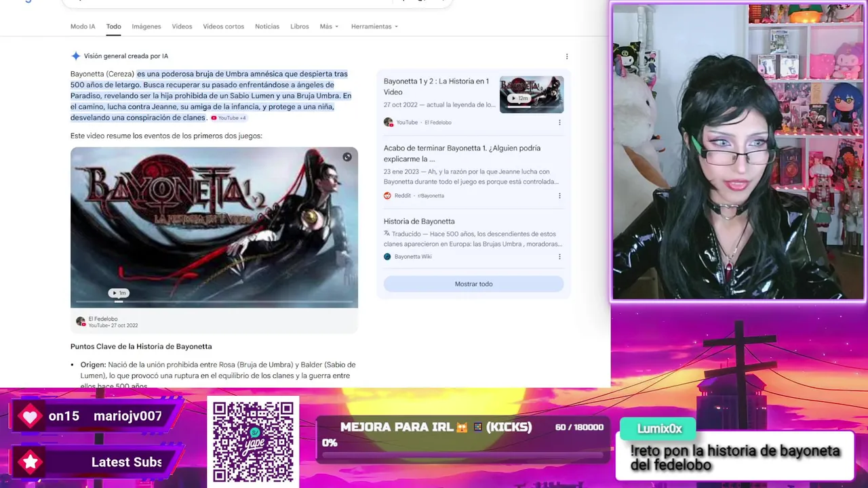
Task: Click the small Bayonetta 12m video thumbnail
Action: coord(532,94)
